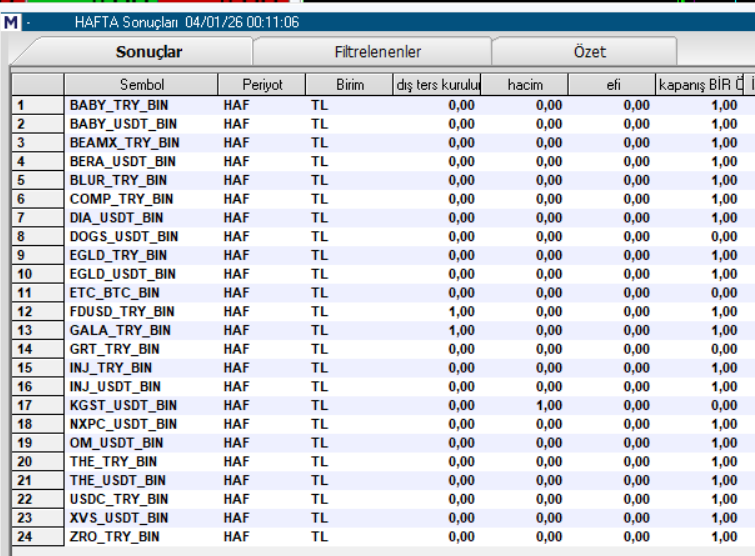The image size is (755, 556).
Task: Click the 0,00 kapanış value for DOGS_USDT_BIN
Action: click(724, 237)
